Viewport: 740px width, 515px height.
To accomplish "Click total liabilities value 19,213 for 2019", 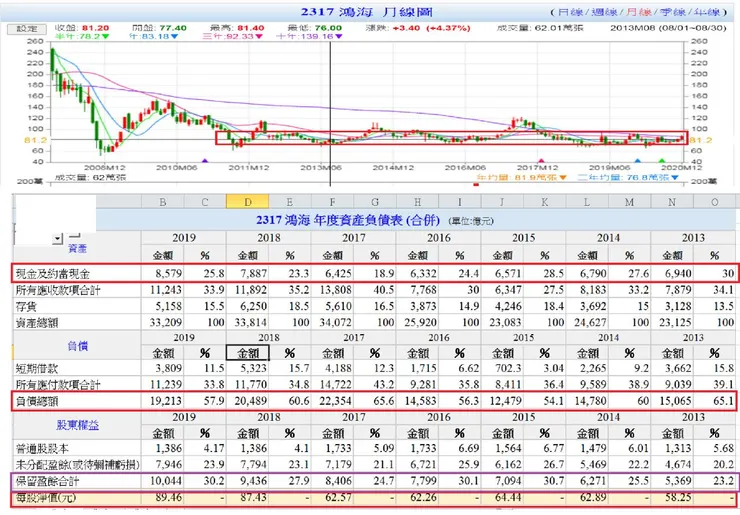I will pyautogui.click(x=166, y=401).
